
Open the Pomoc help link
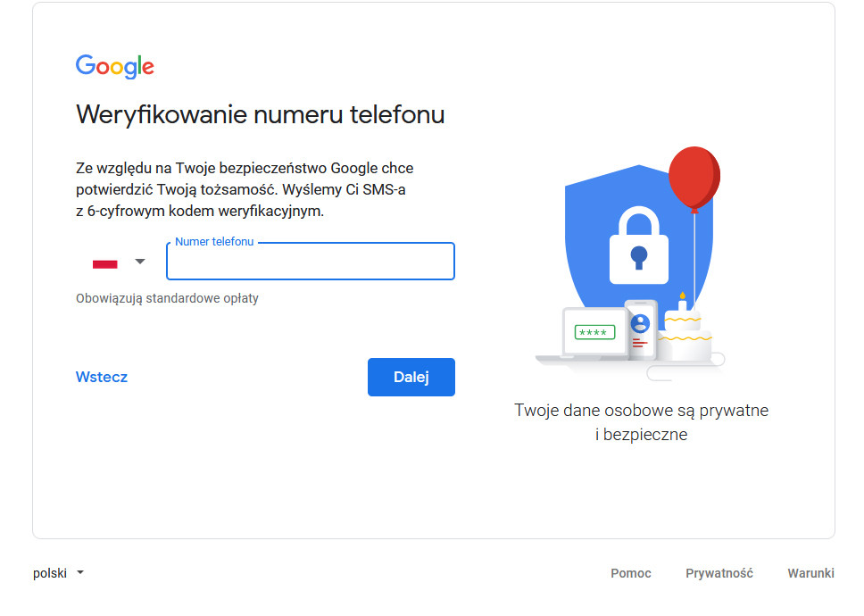[x=630, y=573]
